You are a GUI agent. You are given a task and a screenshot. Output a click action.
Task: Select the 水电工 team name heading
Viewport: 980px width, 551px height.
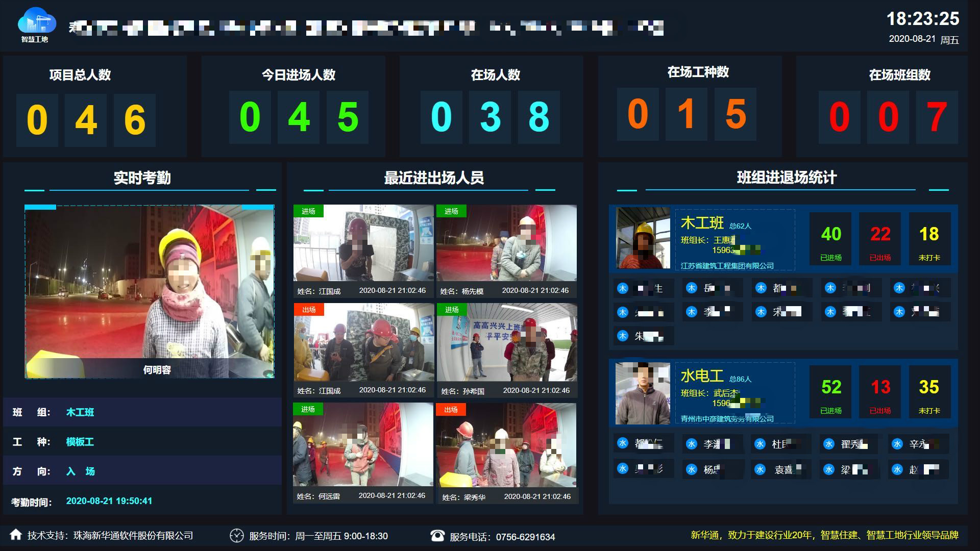[702, 376]
